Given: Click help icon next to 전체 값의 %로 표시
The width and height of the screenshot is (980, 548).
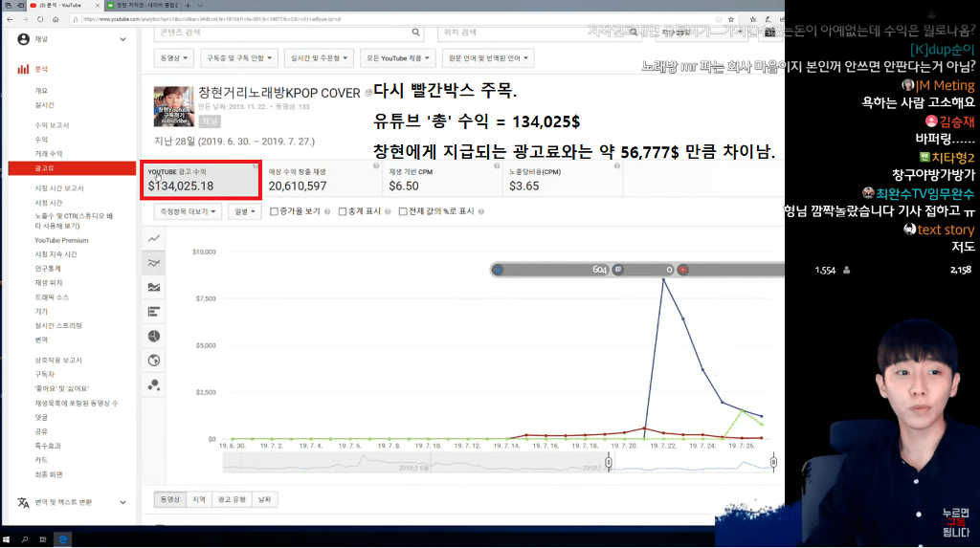Looking at the screenshot, I should (x=480, y=211).
